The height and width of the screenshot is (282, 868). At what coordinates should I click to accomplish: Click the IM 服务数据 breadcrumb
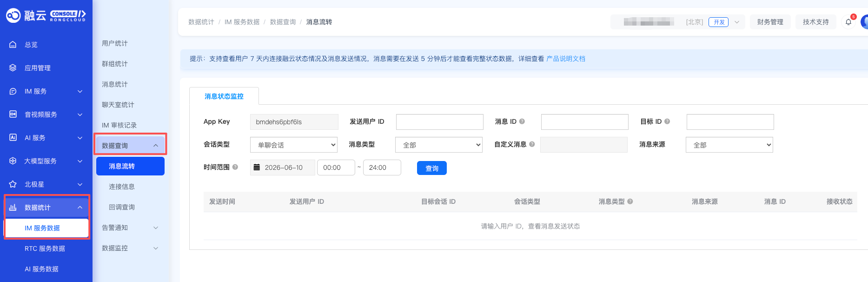point(242,22)
